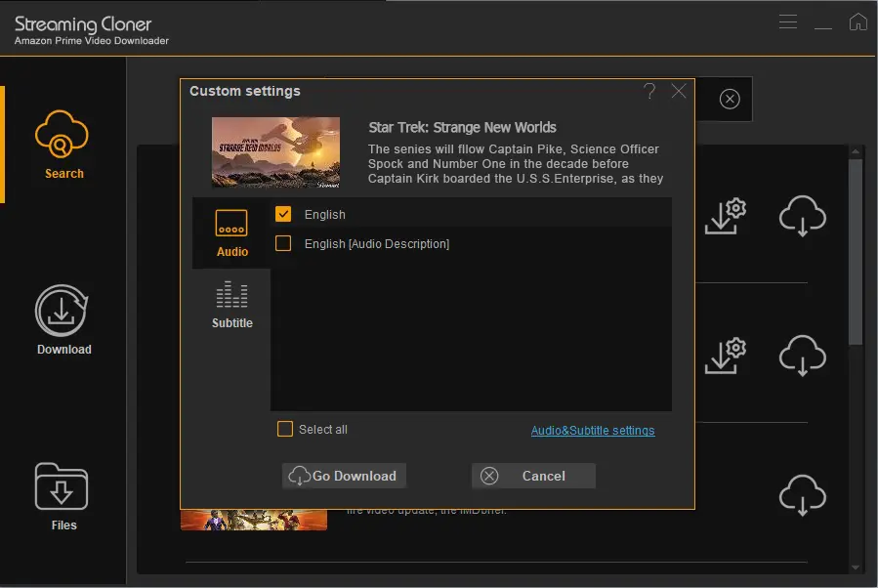Open custom download settings for second result
This screenshot has height=588, width=878.
pyautogui.click(x=726, y=356)
